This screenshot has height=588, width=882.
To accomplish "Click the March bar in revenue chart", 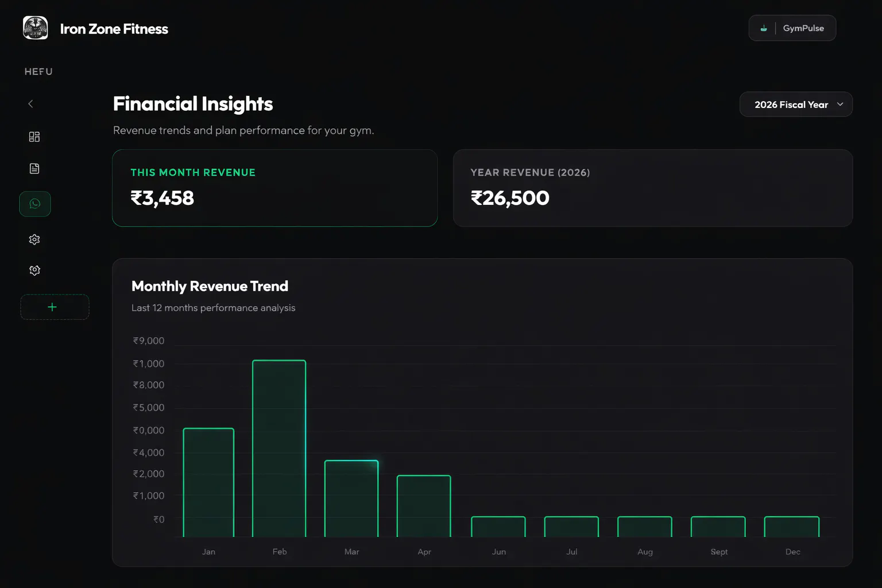I will point(351,498).
